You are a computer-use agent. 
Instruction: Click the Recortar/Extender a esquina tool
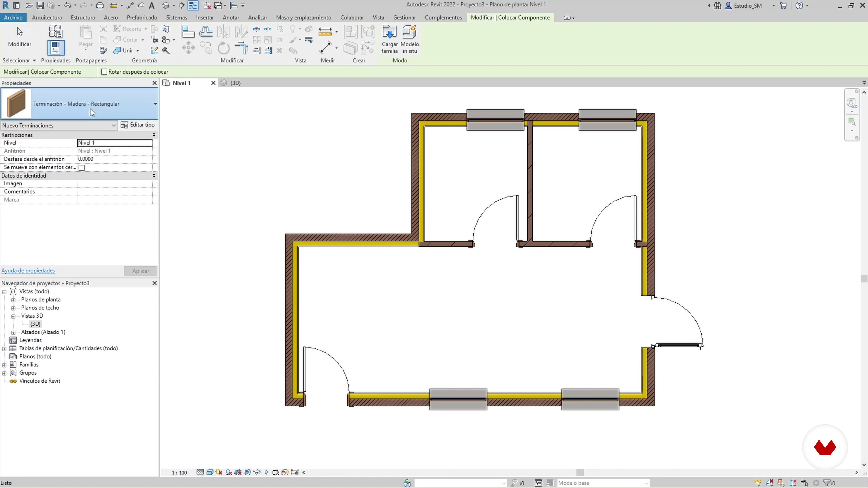click(x=242, y=47)
